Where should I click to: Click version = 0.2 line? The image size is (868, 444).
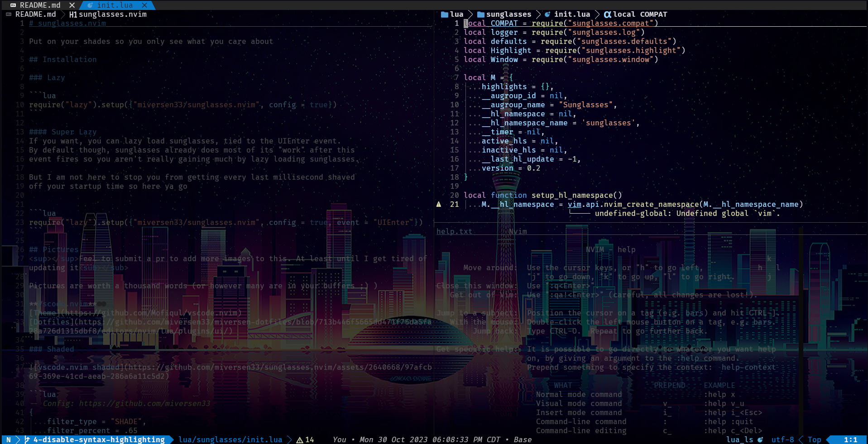[511, 168]
